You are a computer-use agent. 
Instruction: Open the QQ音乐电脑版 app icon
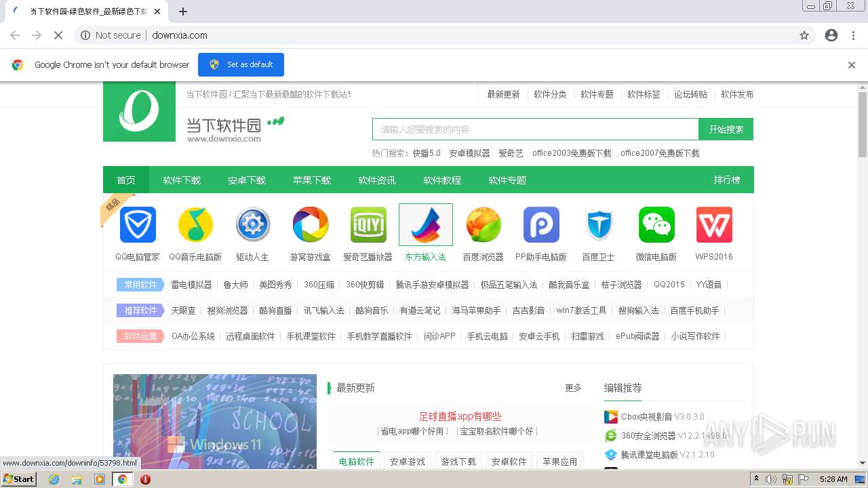coord(195,225)
